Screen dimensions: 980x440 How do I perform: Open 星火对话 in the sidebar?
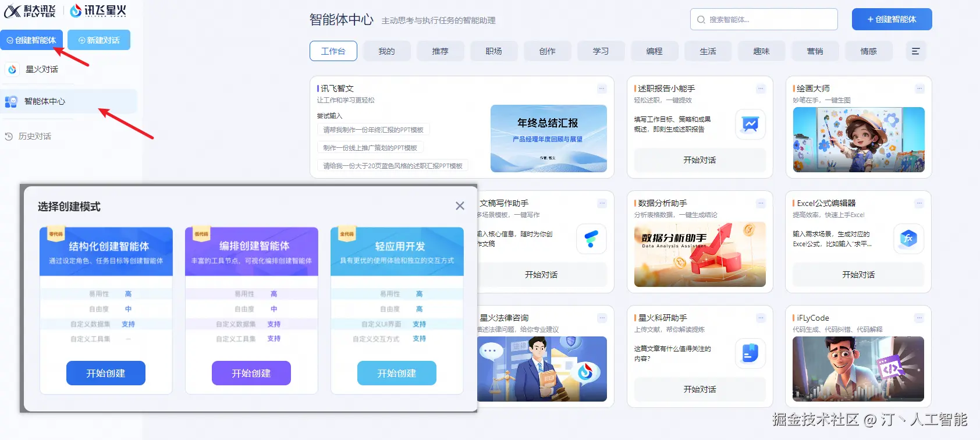41,69
